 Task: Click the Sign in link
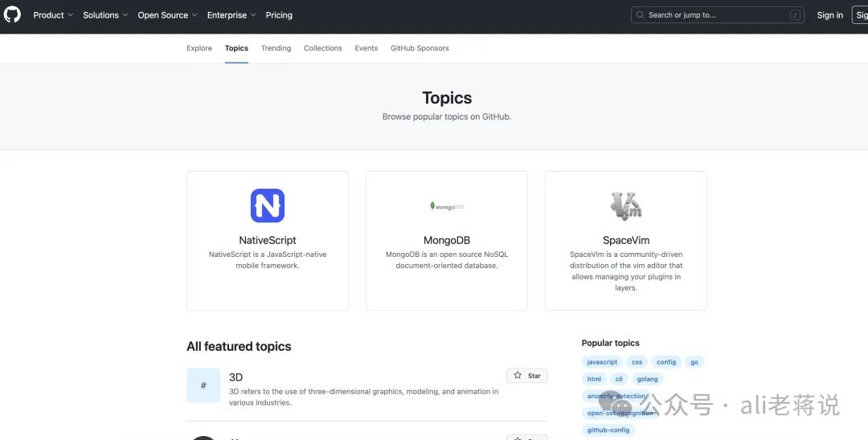829,15
